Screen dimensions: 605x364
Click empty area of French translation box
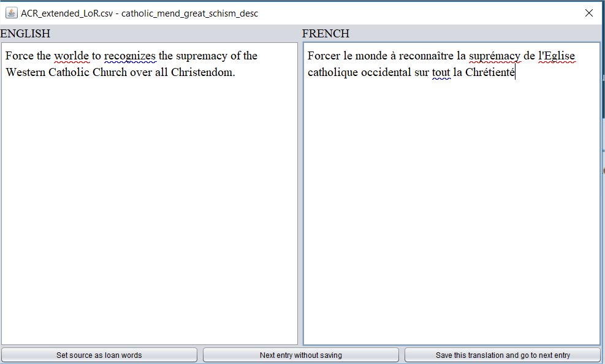[x=451, y=214]
